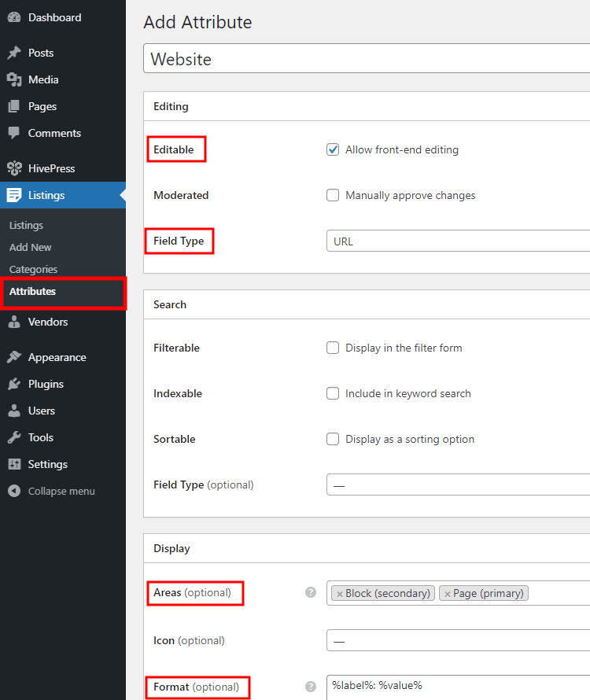The image size is (590, 700).
Task: Open Settings via the wrench-and-slider icon
Action: (x=16, y=464)
